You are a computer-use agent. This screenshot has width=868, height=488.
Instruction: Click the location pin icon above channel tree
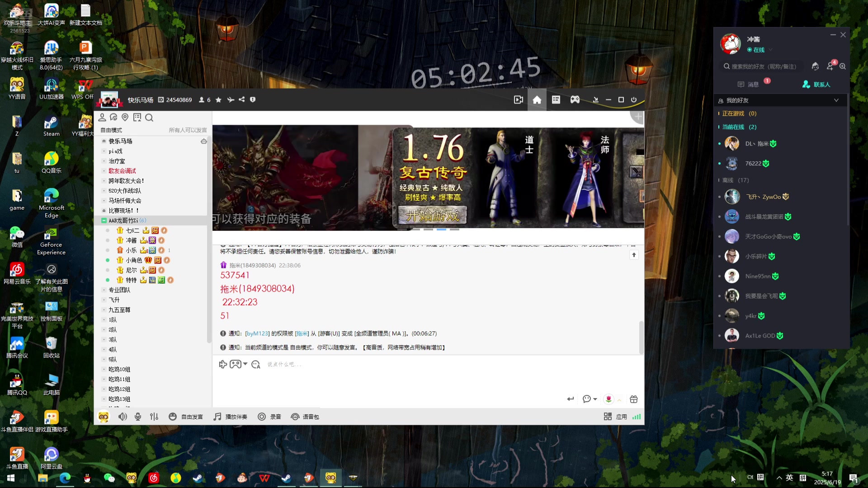125,117
